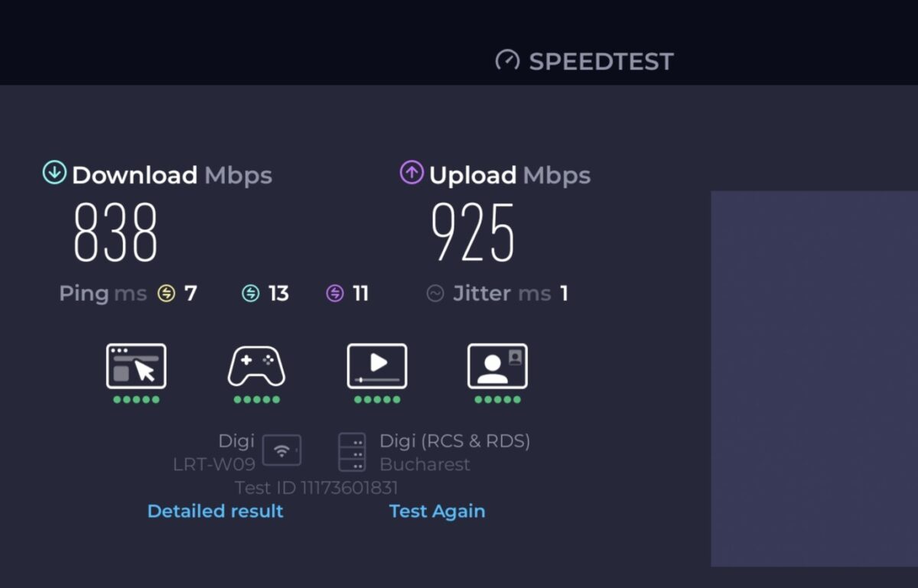Click the teal download ping icon

251,294
